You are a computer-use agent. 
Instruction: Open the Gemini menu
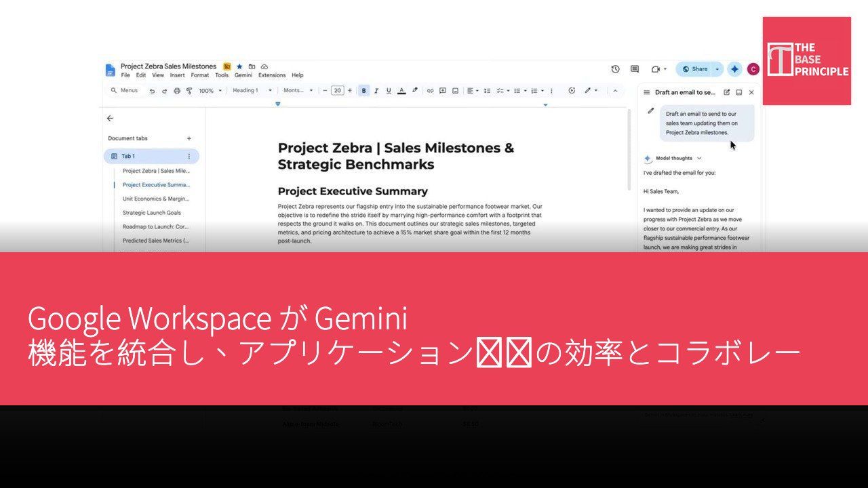243,75
